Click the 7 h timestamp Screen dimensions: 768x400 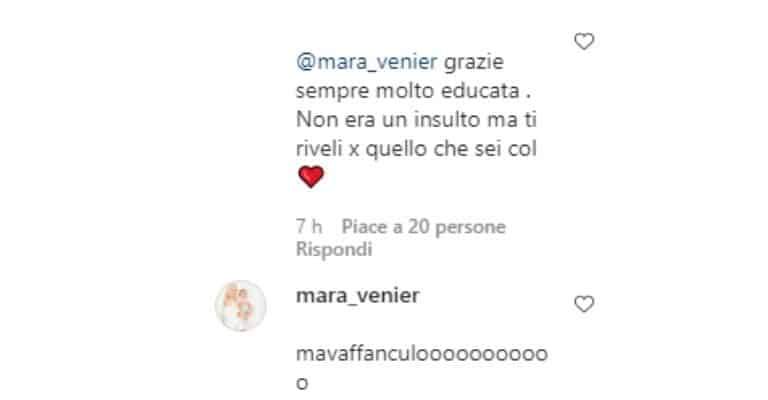click(x=309, y=227)
